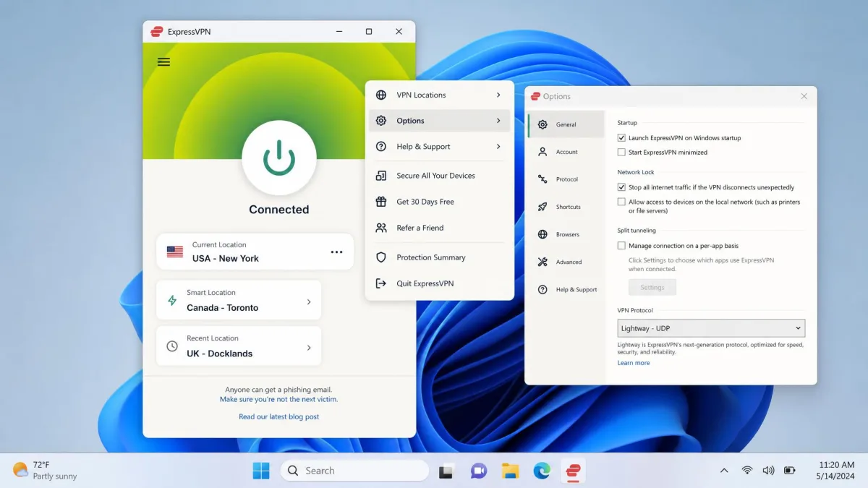Click Make sure you're not the next victim link
This screenshot has height=488, width=868.
coord(278,399)
